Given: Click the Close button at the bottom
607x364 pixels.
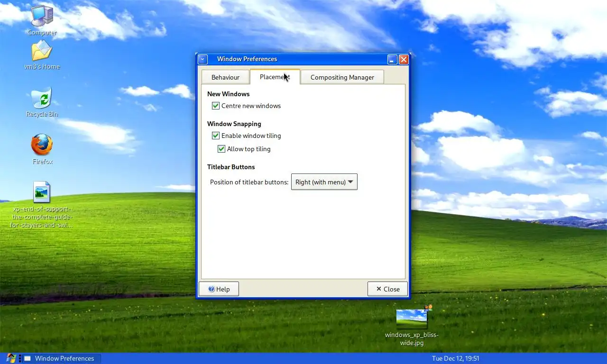Looking at the screenshot, I should click(387, 289).
